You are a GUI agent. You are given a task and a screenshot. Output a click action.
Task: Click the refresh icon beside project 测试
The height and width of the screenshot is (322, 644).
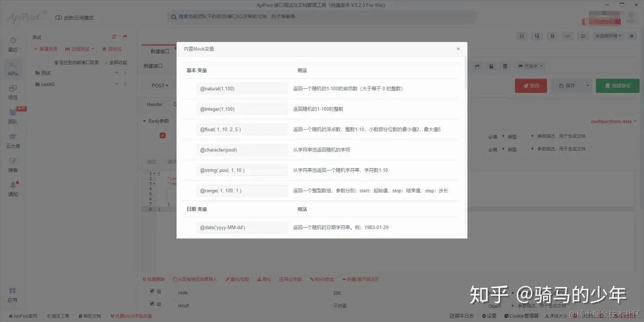coord(114,37)
